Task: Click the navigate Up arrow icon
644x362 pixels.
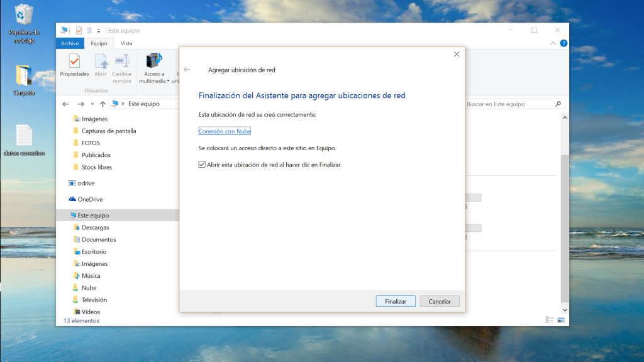Action: click(x=103, y=104)
